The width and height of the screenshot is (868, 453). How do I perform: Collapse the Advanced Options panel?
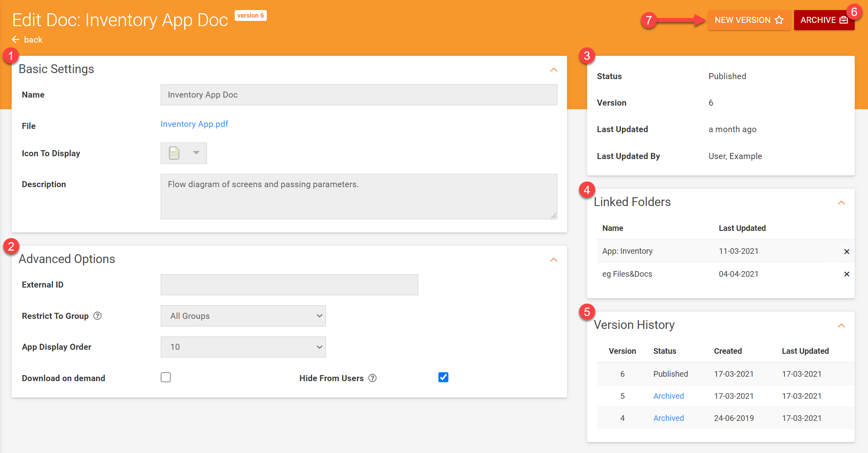click(x=553, y=260)
